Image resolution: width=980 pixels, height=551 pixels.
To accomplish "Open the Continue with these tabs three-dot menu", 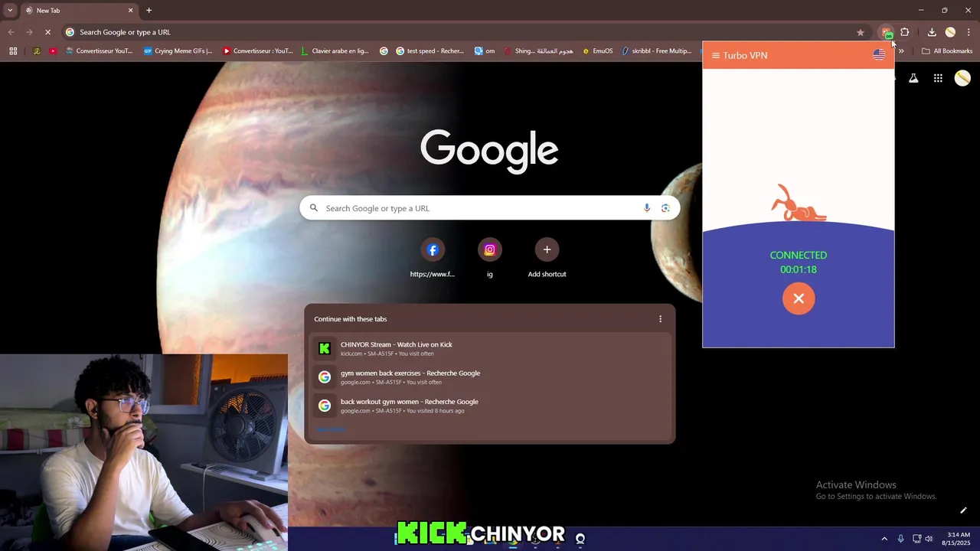I will pos(661,319).
